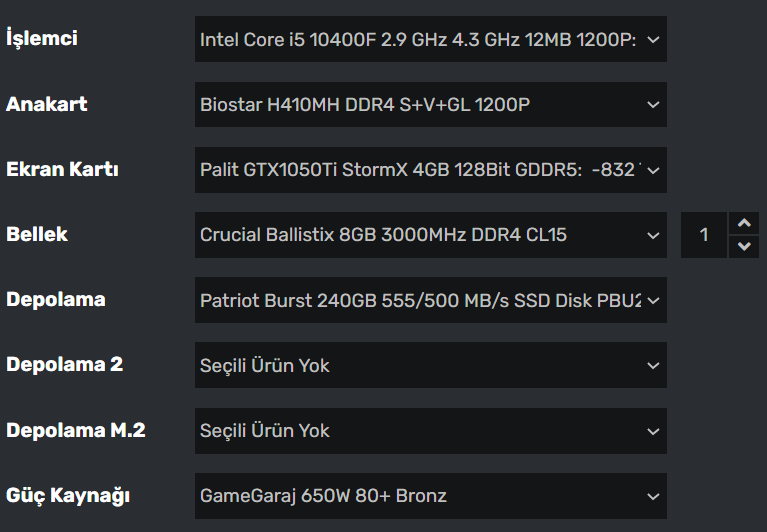Click the Güç Kaynağı label

(68, 495)
